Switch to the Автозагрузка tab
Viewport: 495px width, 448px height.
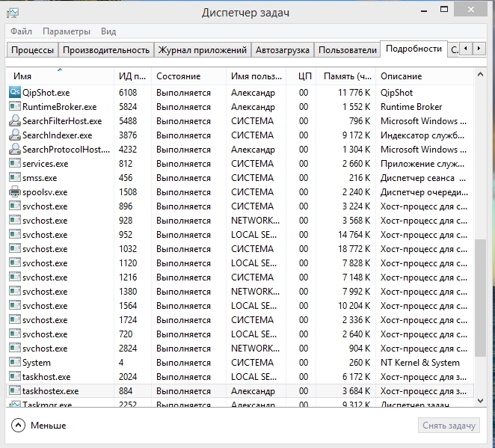[282, 50]
